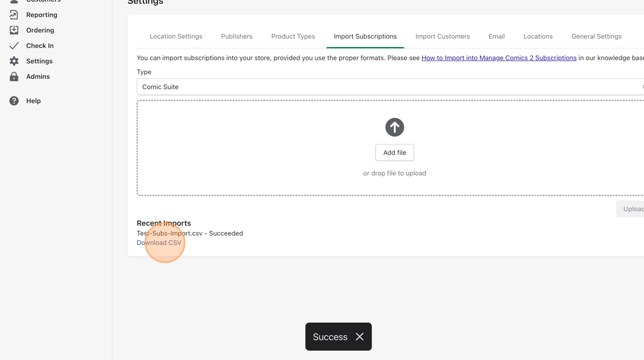
Task: Expand the Type dropdown showing Comic Suite
Action: [390, 87]
